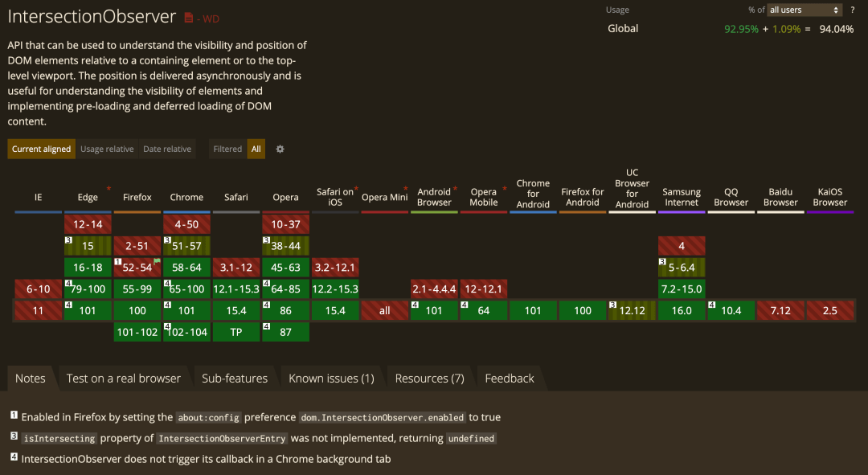Select the Samsung Internet 5-6.4 cell

click(x=682, y=268)
